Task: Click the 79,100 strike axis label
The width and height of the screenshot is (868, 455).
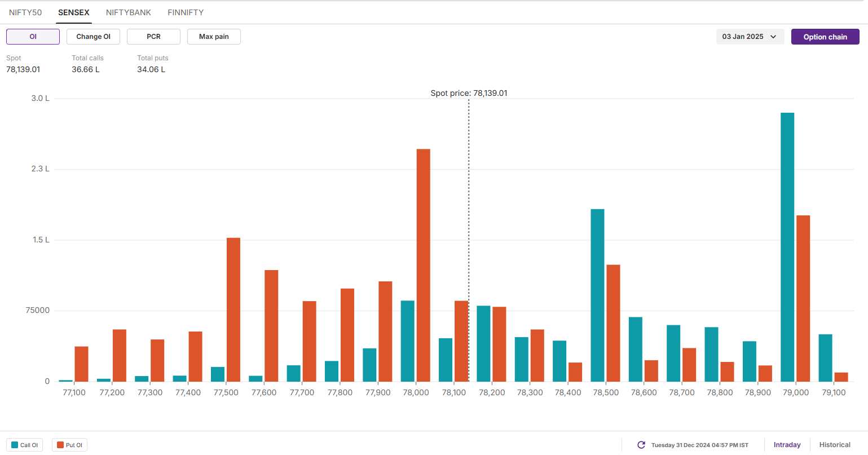Action: (x=834, y=392)
